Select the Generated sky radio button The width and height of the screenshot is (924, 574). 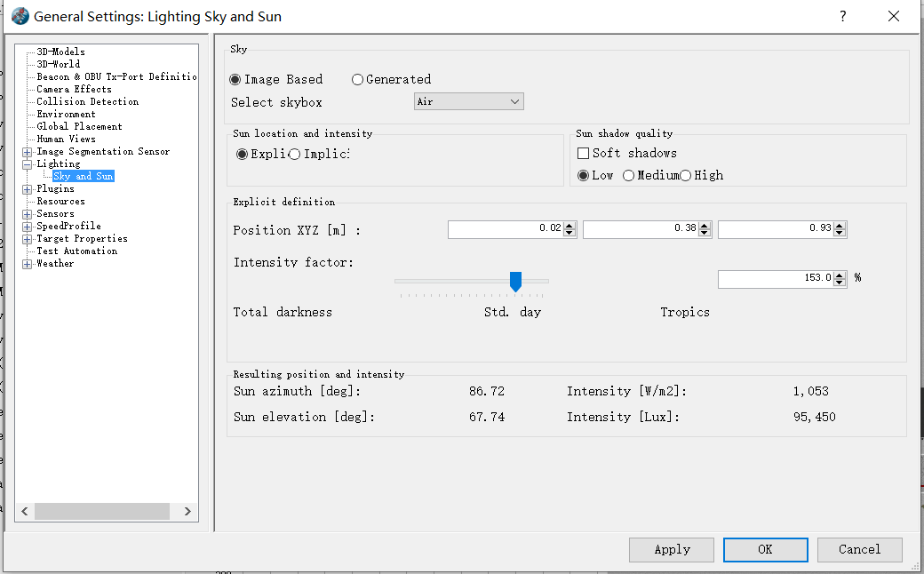click(x=358, y=80)
